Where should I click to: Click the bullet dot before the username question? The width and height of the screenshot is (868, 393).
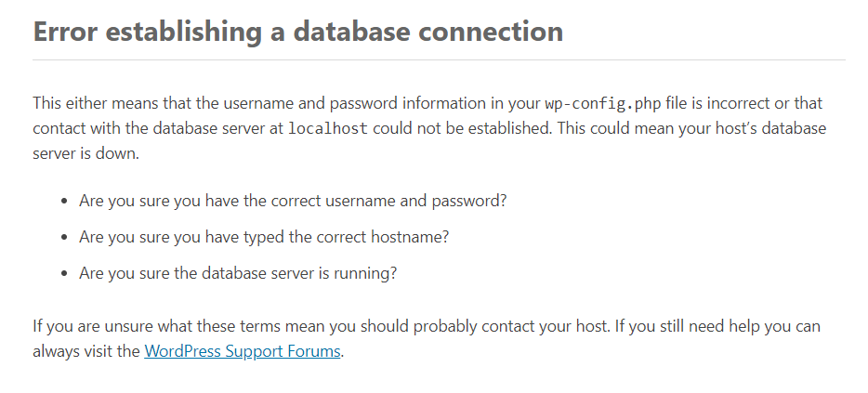coord(65,202)
